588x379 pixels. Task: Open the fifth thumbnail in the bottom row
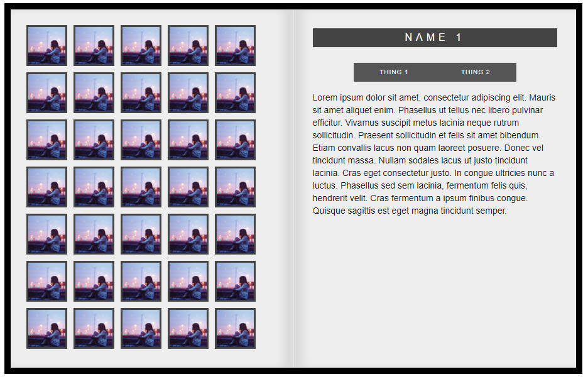click(235, 328)
